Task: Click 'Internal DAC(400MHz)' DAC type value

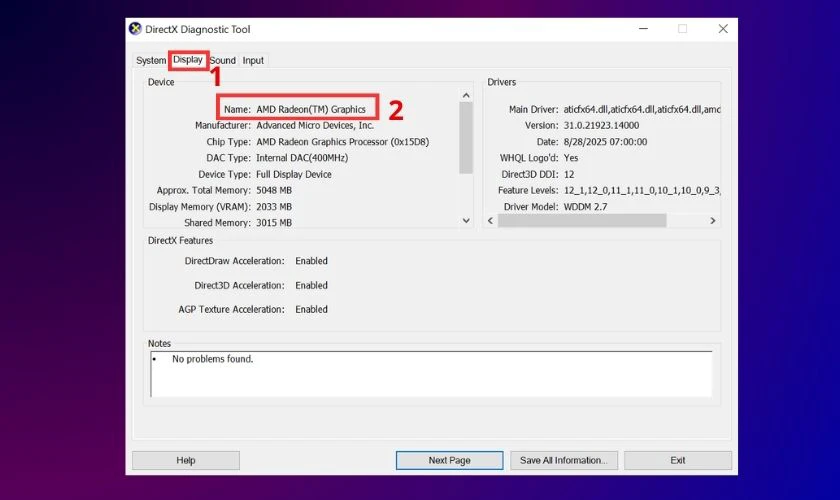Action: tap(302, 158)
